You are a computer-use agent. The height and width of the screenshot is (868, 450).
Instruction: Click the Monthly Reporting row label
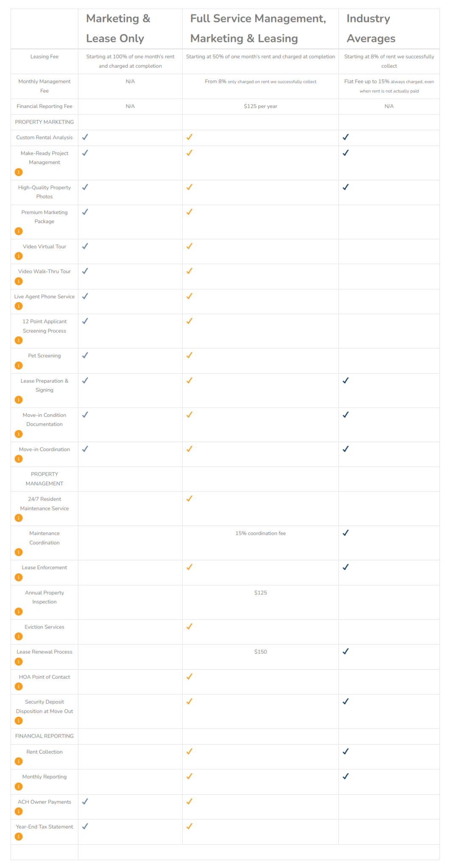[45, 776]
